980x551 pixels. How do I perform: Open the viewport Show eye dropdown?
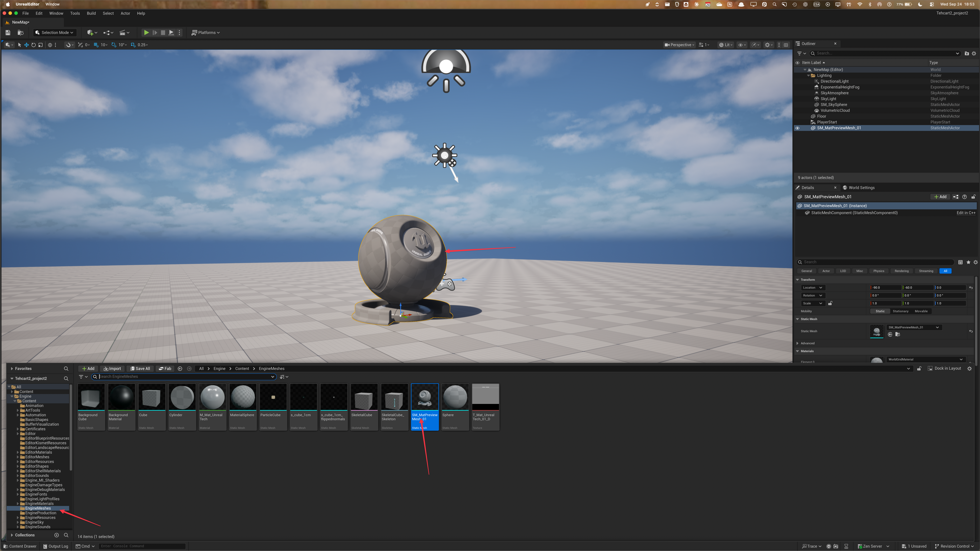pos(742,45)
